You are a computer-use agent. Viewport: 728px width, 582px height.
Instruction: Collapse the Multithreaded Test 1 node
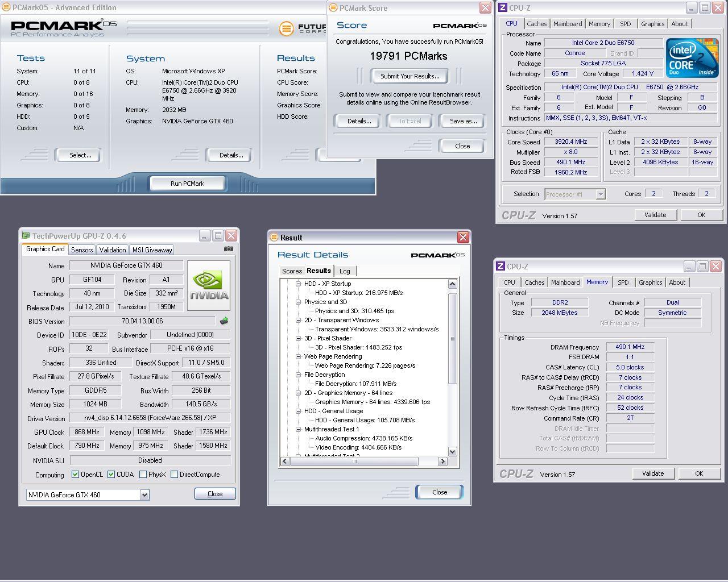point(298,429)
